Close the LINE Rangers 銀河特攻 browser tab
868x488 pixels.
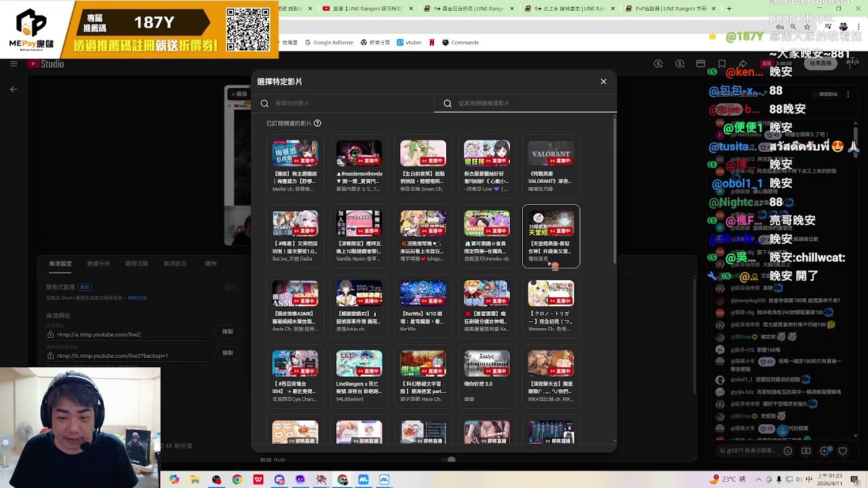(410, 9)
